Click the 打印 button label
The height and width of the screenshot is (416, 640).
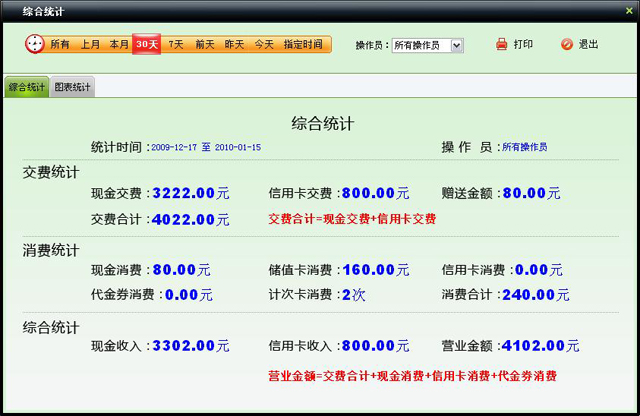(523, 45)
